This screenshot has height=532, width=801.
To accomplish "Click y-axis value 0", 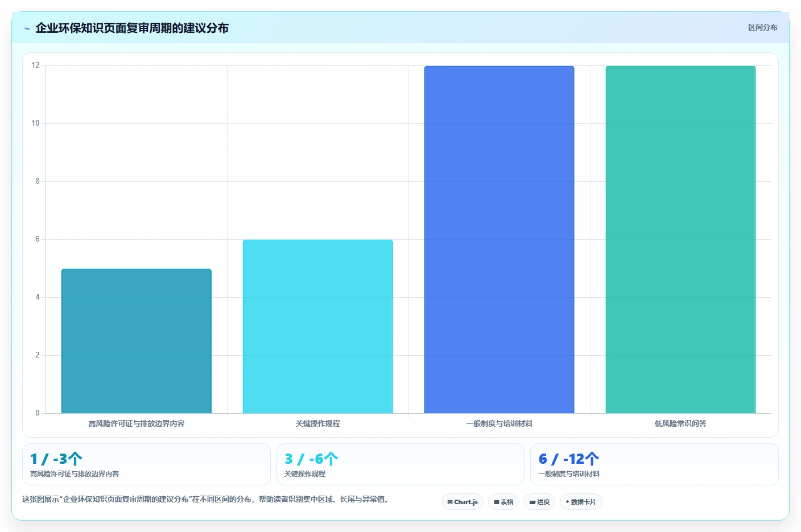I will 38,413.
